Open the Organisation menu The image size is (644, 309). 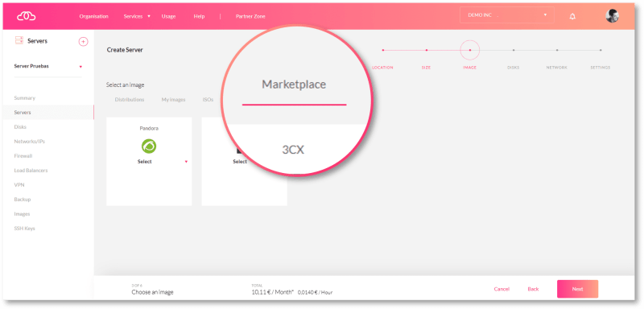(93, 16)
